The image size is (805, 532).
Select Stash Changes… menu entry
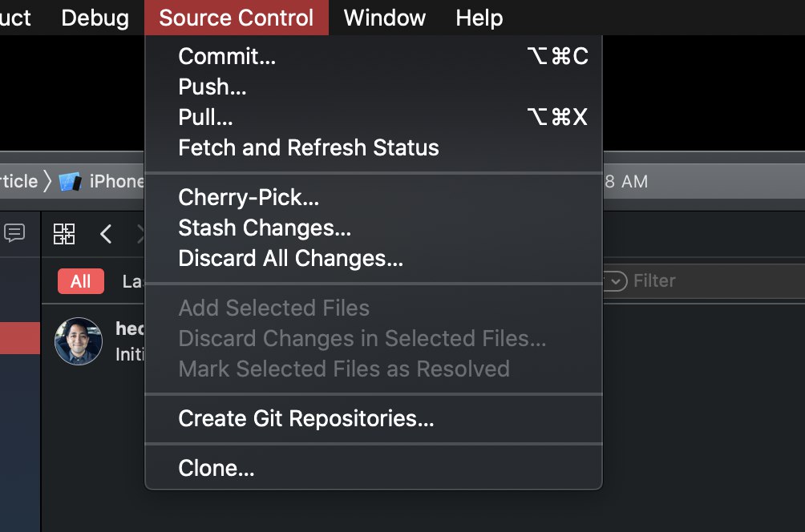(265, 228)
